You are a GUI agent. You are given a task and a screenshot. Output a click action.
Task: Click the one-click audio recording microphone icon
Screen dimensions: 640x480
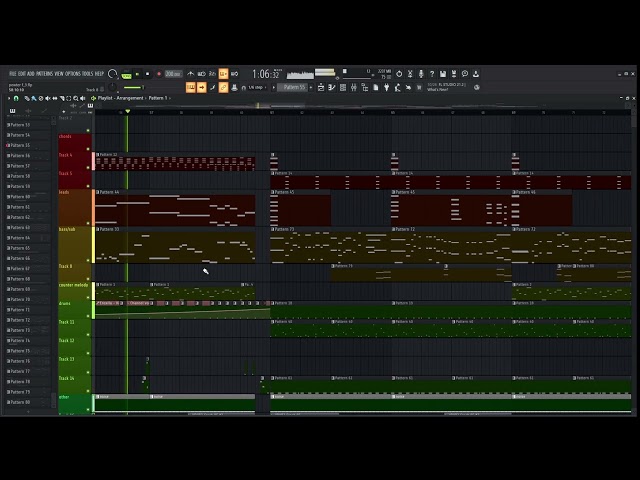(421, 74)
